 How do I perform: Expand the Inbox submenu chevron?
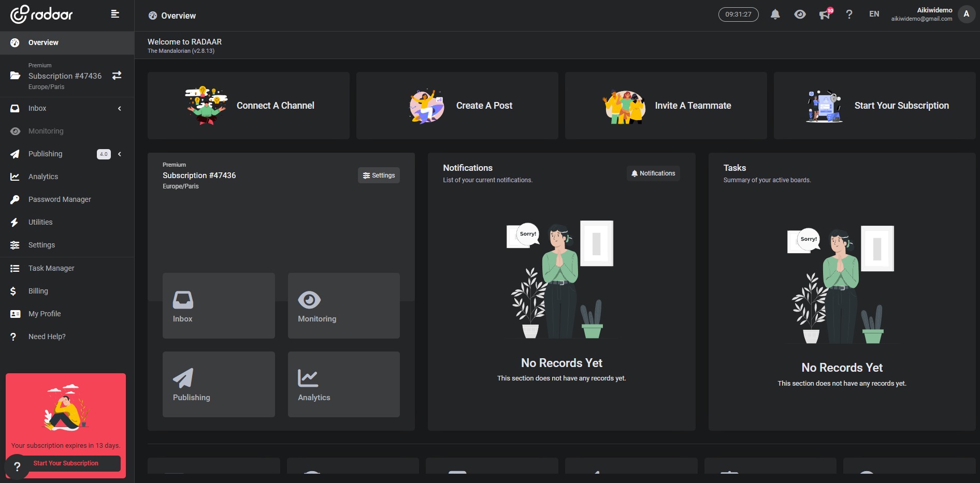coord(120,109)
